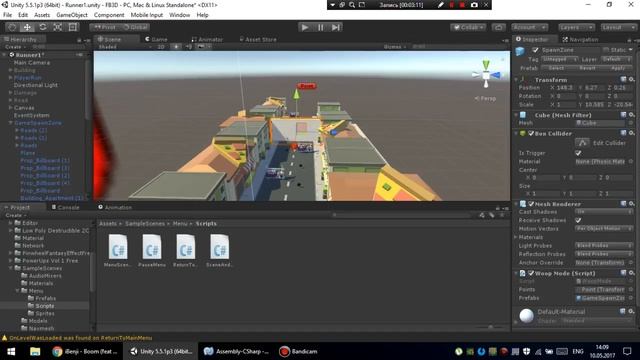The height and width of the screenshot is (360, 640).
Task: Open the Account dropdown
Action: (x=529, y=27)
